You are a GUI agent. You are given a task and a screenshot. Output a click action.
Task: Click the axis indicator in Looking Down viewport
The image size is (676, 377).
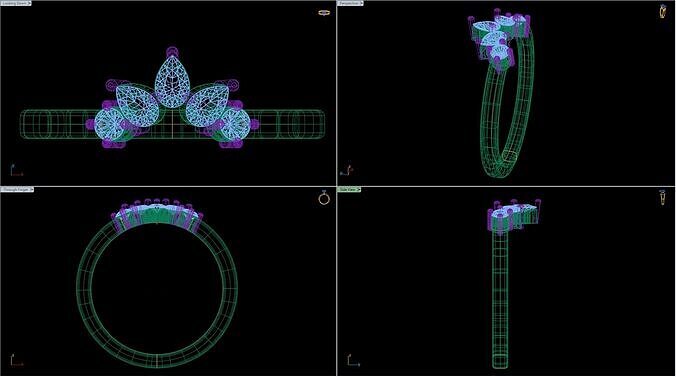click(x=16, y=170)
